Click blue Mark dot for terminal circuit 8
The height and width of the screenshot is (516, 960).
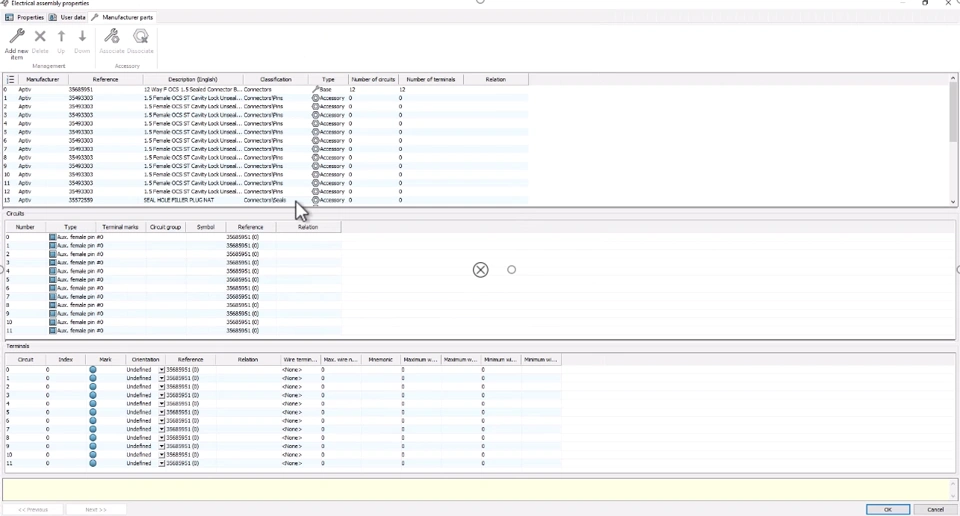pyautogui.click(x=92, y=438)
